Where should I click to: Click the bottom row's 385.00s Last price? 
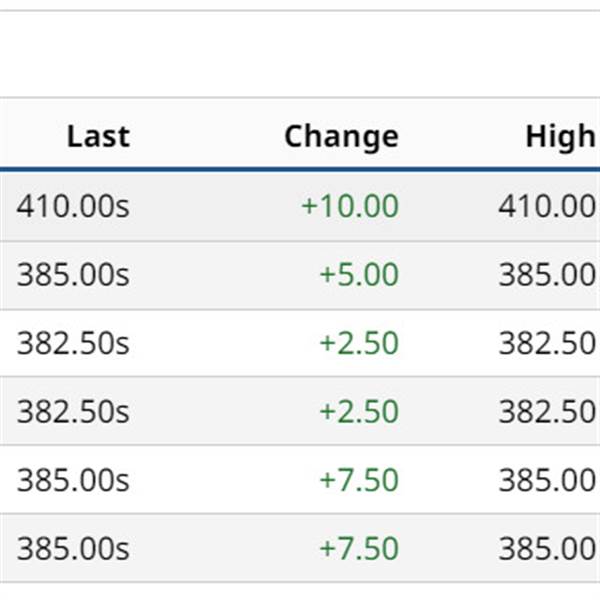73,548
